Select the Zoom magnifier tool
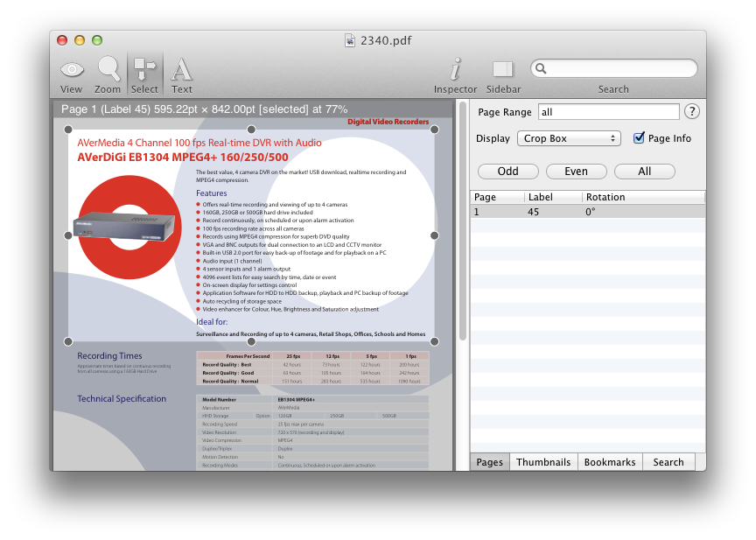This screenshot has height=540, width=756. click(x=108, y=68)
